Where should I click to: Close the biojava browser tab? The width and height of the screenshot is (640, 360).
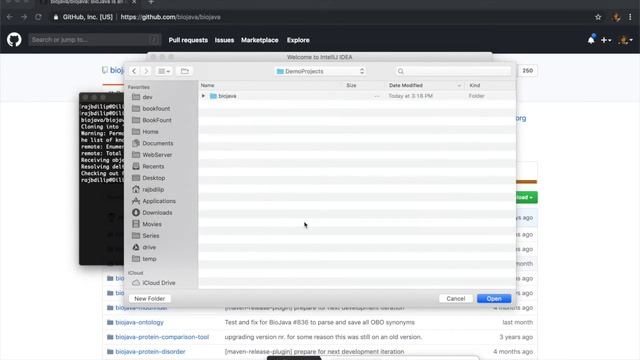134,2
